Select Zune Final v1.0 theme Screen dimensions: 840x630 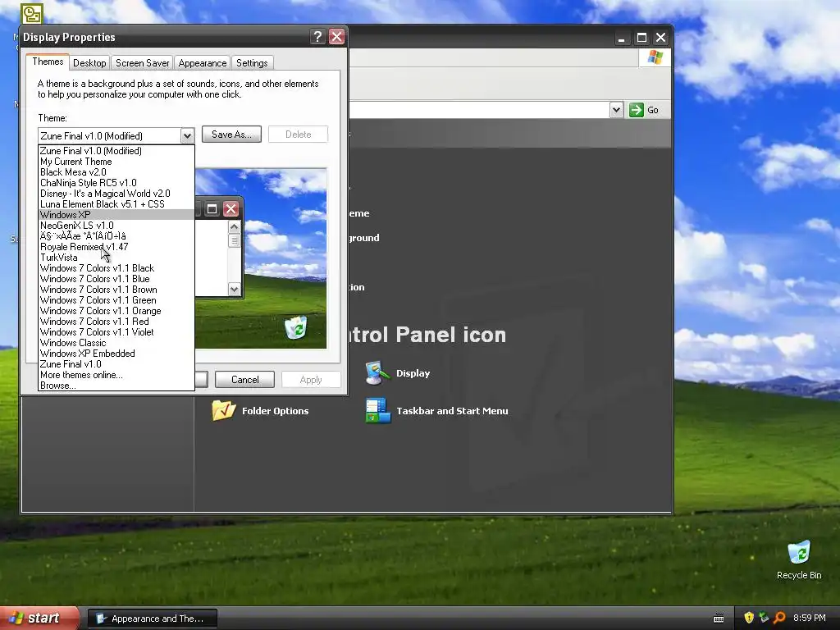(x=116, y=364)
